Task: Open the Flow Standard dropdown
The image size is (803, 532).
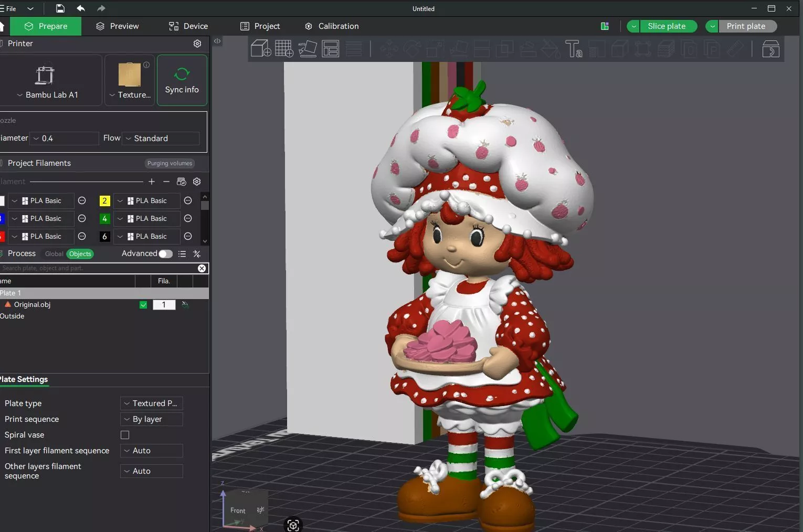Action: [x=161, y=139]
